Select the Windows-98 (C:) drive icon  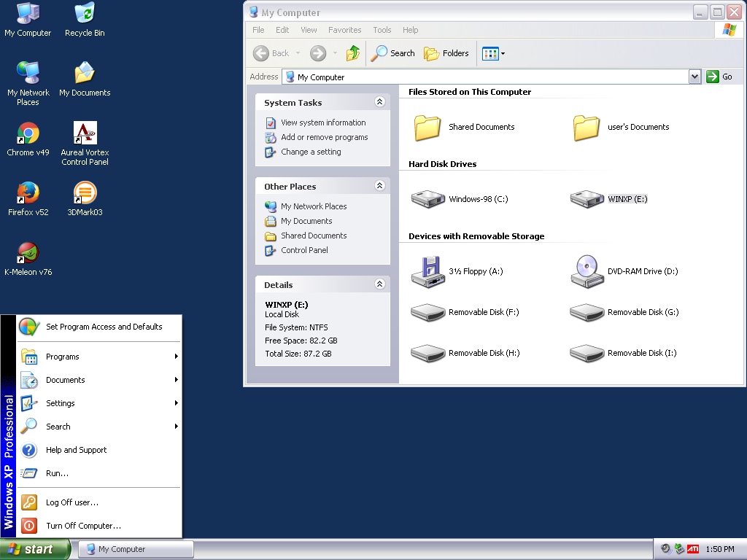(x=428, y=199)
